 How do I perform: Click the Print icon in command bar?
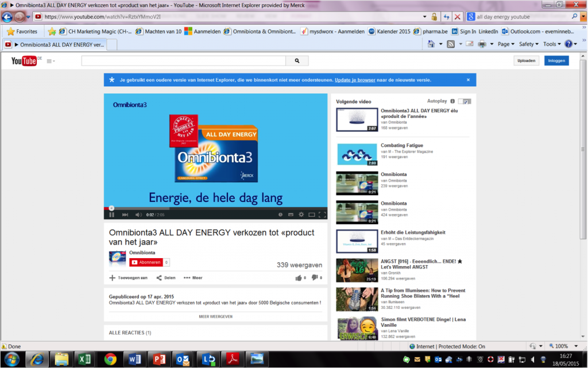click(482, 44)
